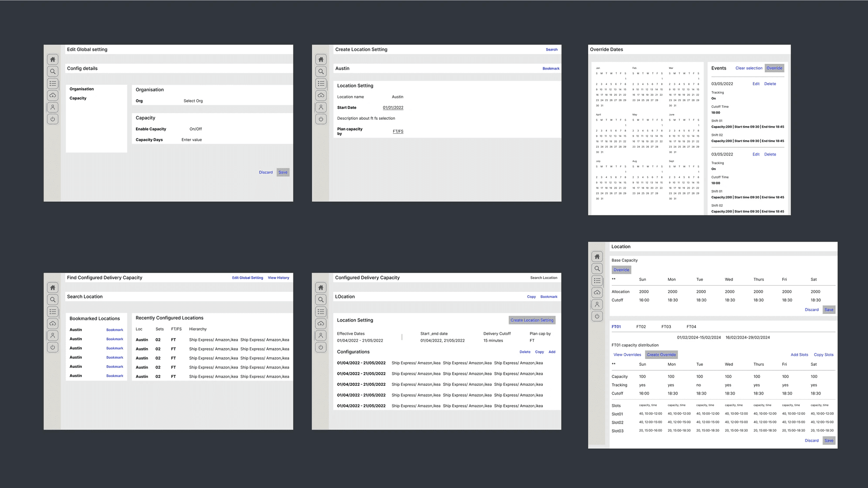The width and height of the screenshot is (868, 488).
Task: Choose Plan capacity by FT/FS value
Action: [x=398, y=132]
